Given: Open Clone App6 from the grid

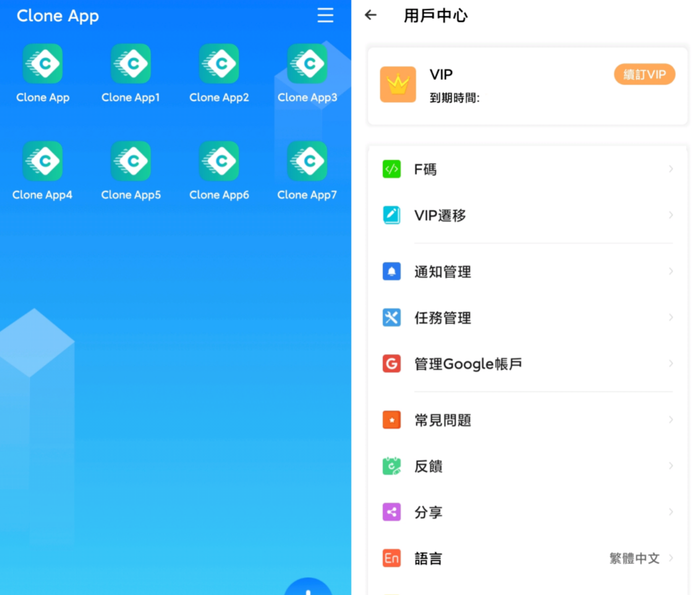Looking at the screenshot, I should click(x=219, y=161).
